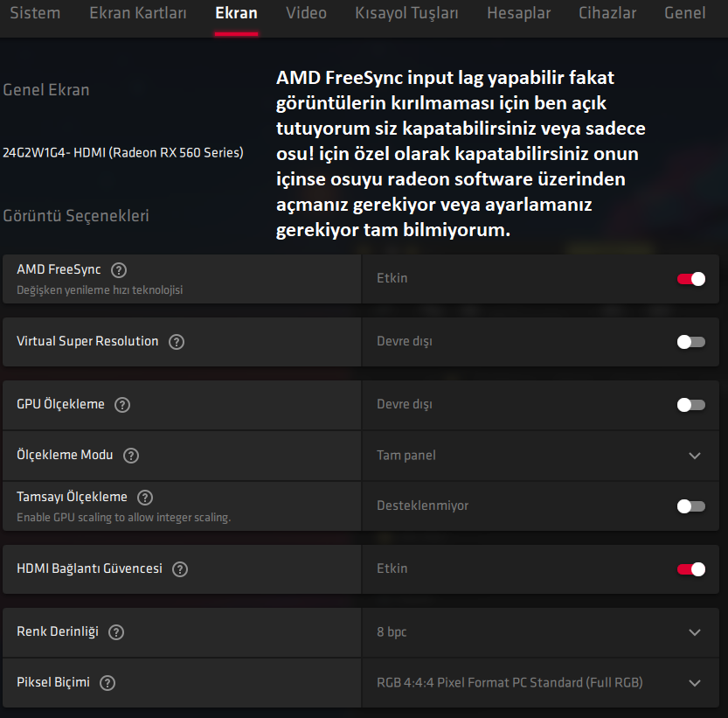
Task: Click the HDMI Bağlantı Güvencesi help icon
Action: (x=180, y=569)
